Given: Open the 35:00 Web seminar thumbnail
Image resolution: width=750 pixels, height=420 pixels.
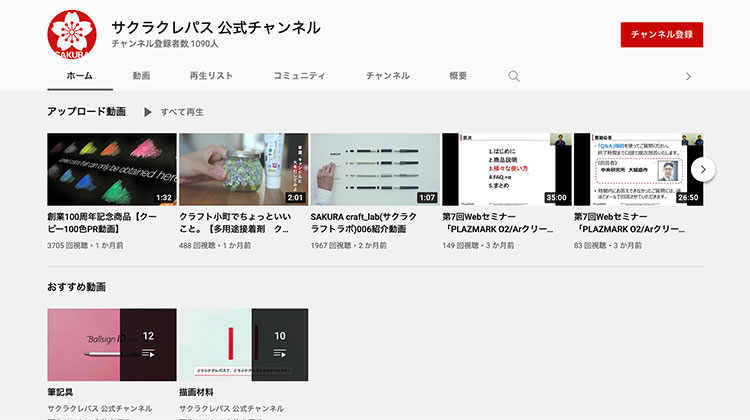Looking at the screenshot, I should pos(507,169).
